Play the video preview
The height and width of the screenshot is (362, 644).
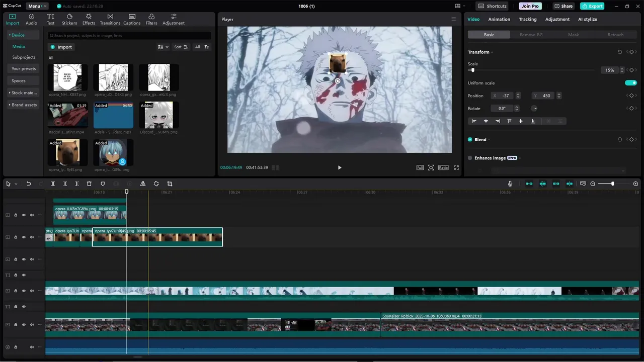340,167
